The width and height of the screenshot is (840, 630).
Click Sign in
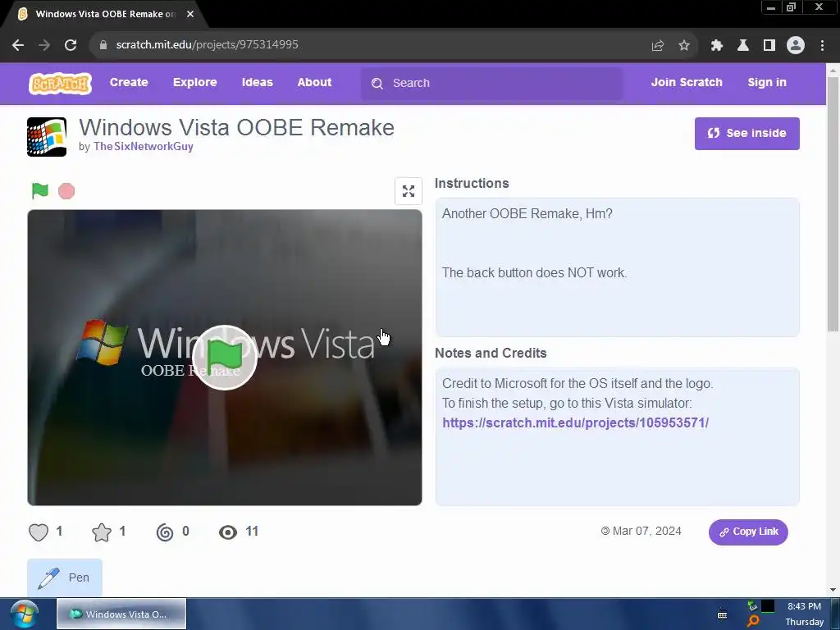point(767,83)
